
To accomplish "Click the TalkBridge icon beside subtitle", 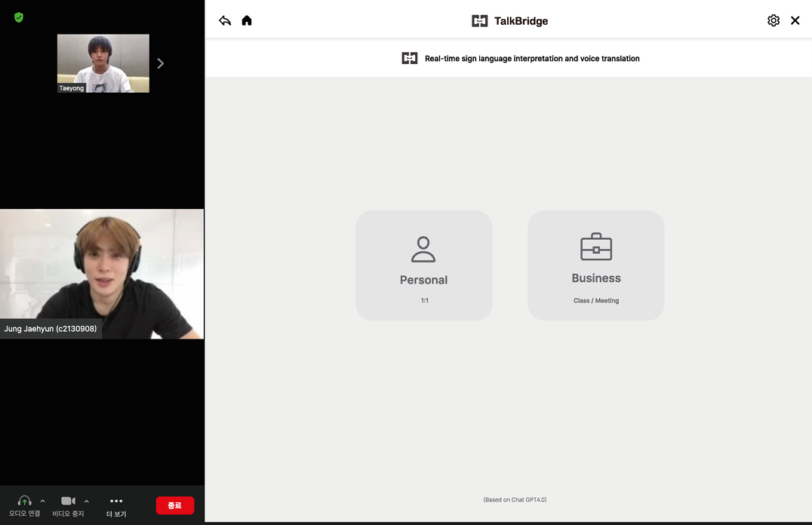I will [410, 58].
